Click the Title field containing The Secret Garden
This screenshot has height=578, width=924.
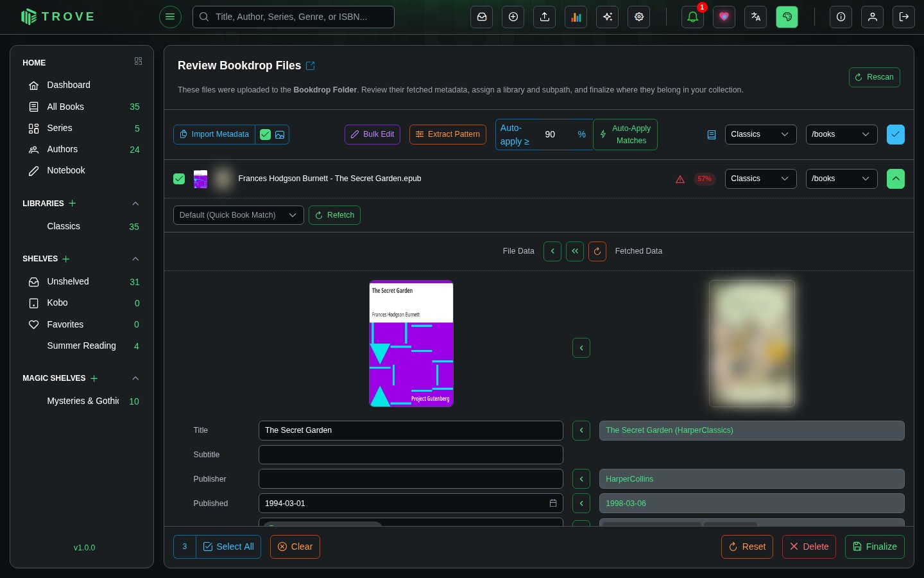coord(411,430)
